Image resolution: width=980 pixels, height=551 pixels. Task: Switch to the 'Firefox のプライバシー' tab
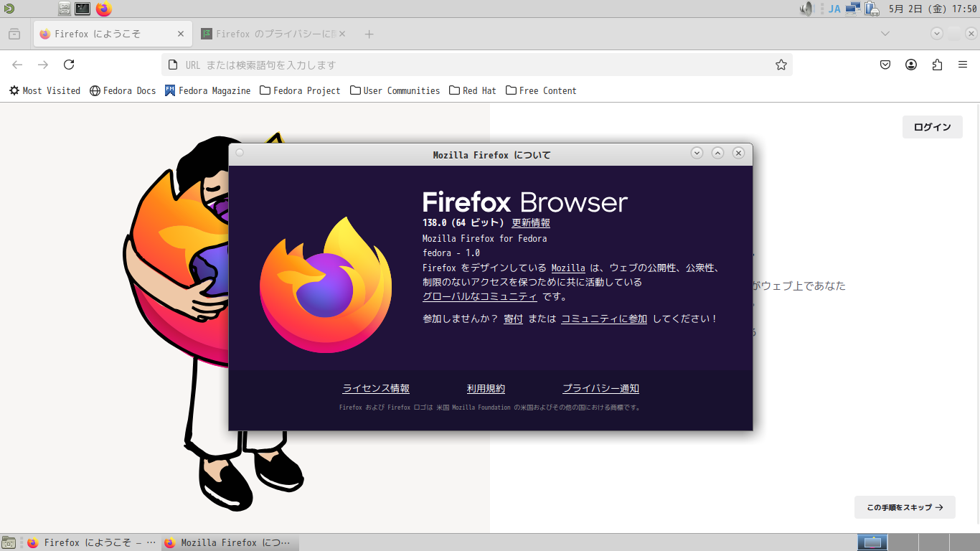coord(273,34)
